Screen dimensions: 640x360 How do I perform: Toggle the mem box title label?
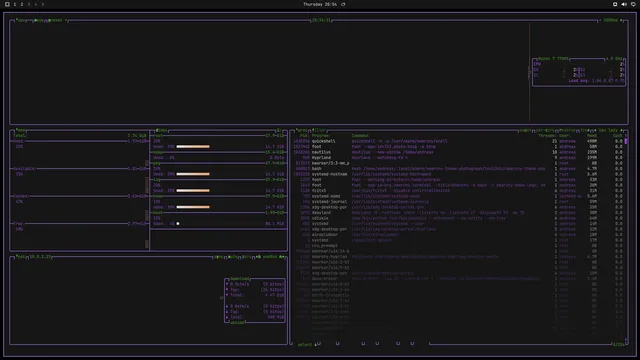point(20,130)
